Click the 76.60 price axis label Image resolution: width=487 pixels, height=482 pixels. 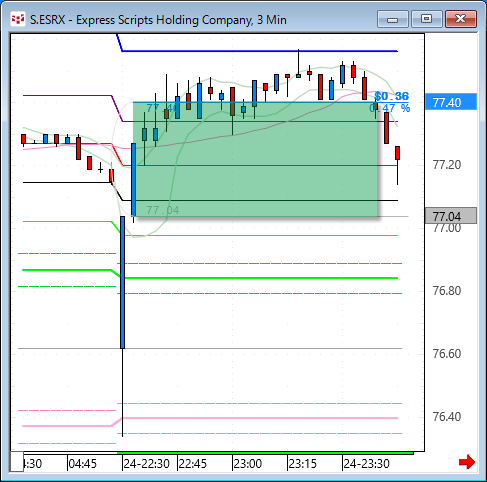click(447, 354)
